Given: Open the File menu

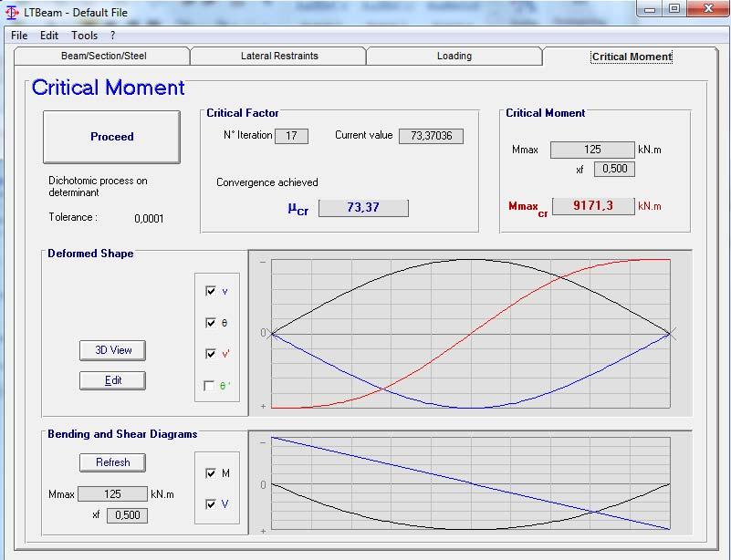Looking at the screenshot, I should point(19,36).
